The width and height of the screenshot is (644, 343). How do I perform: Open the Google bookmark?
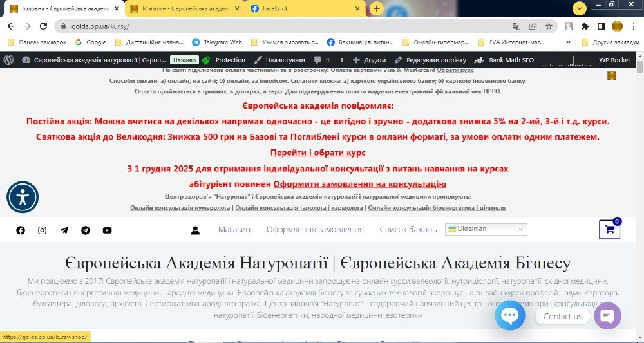pyautogui.click(x=90, y=42)
